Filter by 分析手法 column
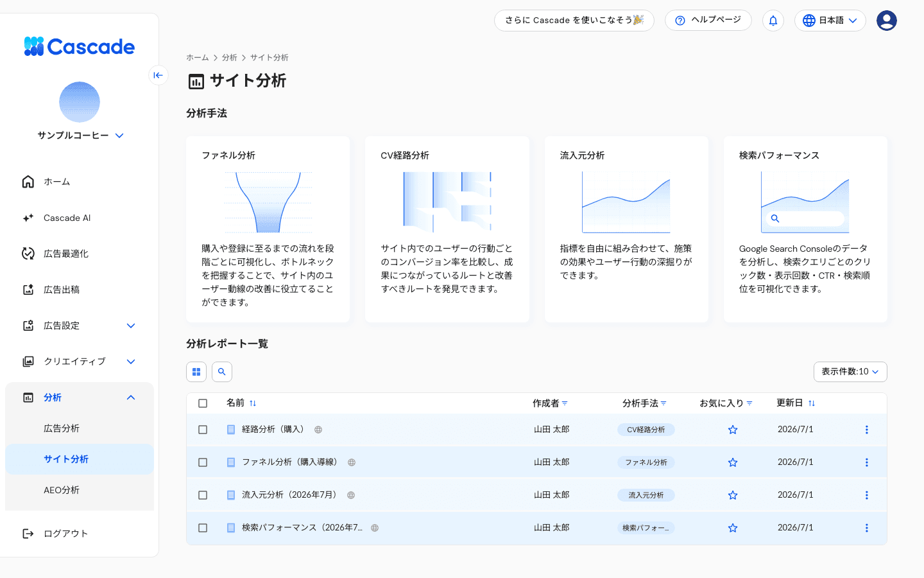The height and width of the screenshot is (578, 924). click(x=663, y=403)
